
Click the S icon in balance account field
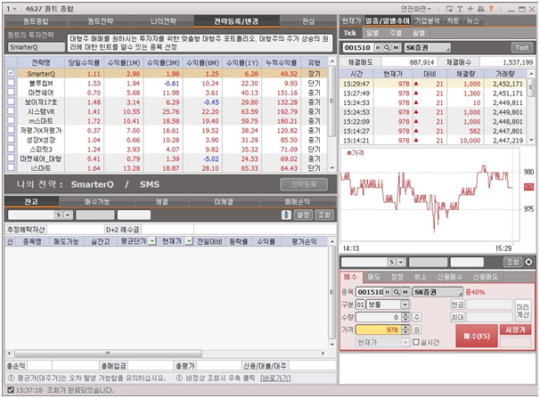pyautogui.click(x=59, y=215)
